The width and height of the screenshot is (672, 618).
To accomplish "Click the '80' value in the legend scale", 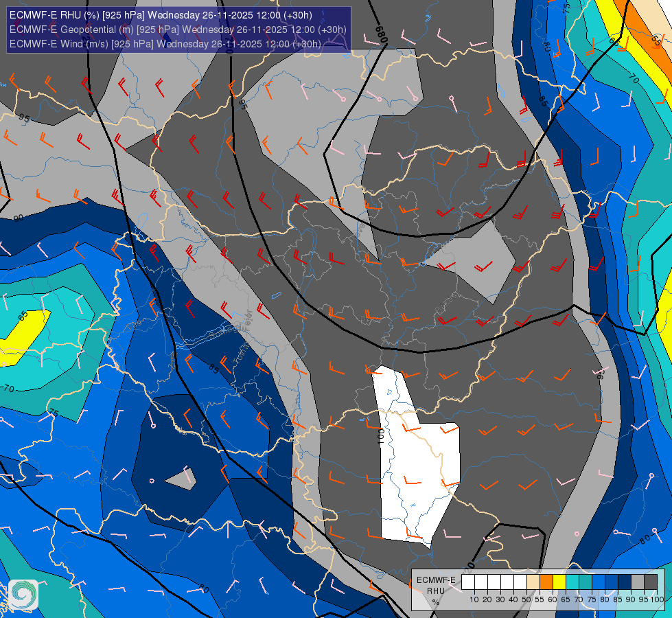I will [605, 599].
